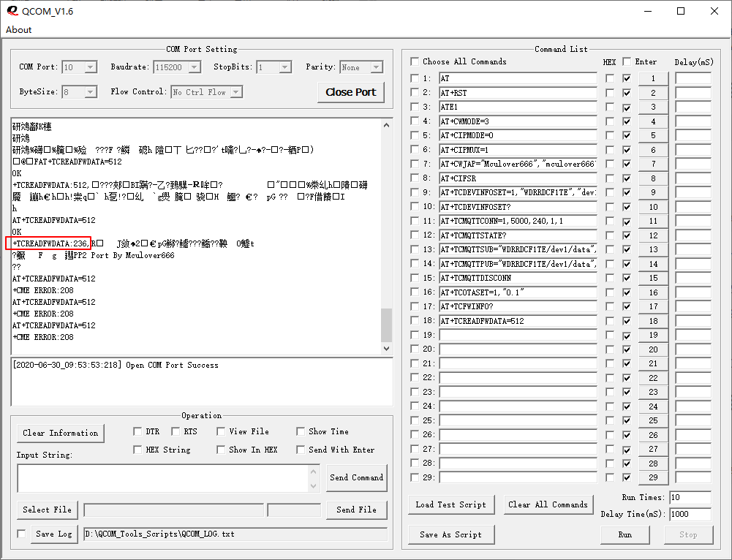The height and width of the screenshot is (560, 732).
Task: Toggle the header Enter checkbox
Action: tap(627, 61)
